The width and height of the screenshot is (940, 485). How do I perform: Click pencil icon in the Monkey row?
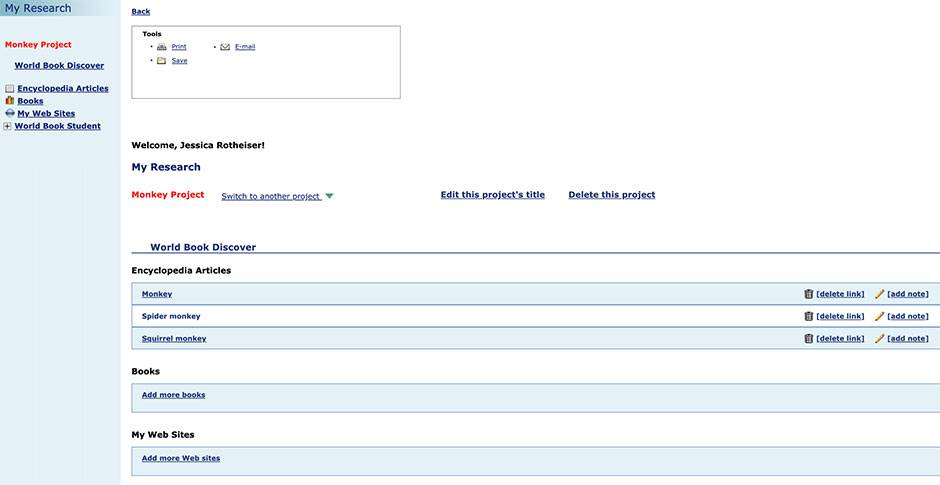point(879,294)
